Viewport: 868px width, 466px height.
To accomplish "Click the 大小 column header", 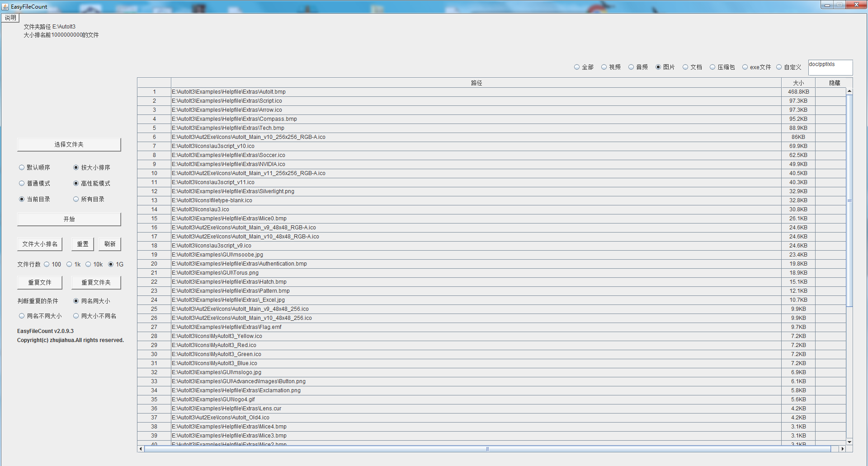I will (x=798, y=83).
